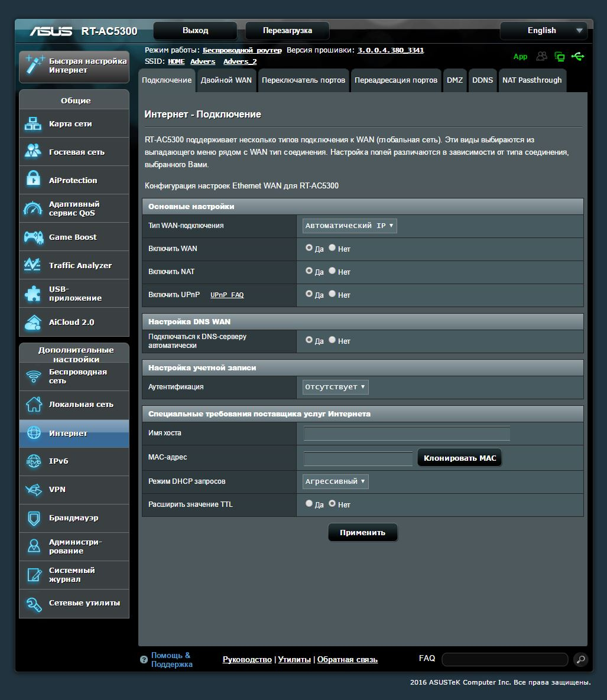Open the Утилиты utilities link
The image size is (607, 700).
click(294, 660)
